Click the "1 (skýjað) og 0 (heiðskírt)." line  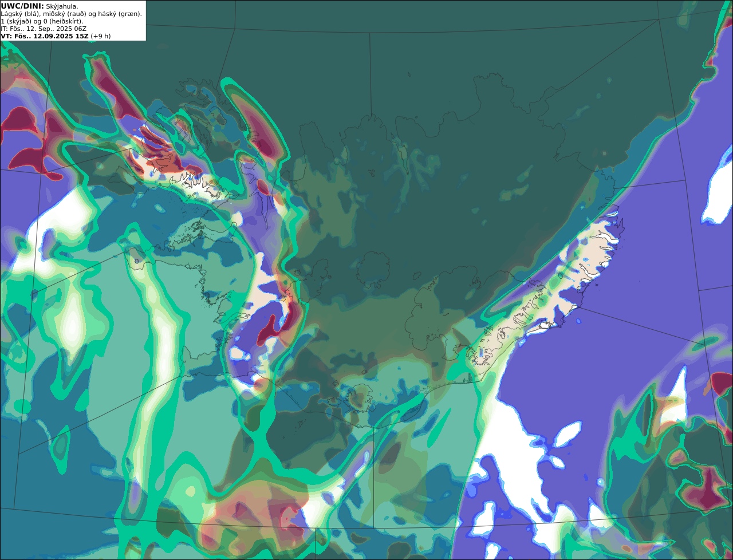[42, 21]
